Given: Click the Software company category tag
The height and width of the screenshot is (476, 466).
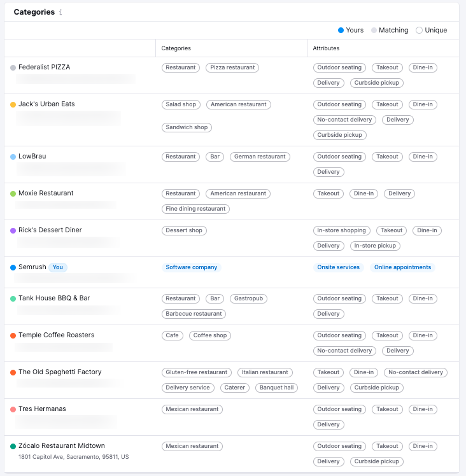Looking at the screenshot, I should 191,267.
